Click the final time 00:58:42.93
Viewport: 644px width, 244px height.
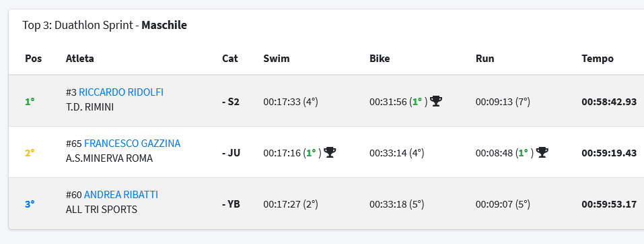[x=609, y=102]
